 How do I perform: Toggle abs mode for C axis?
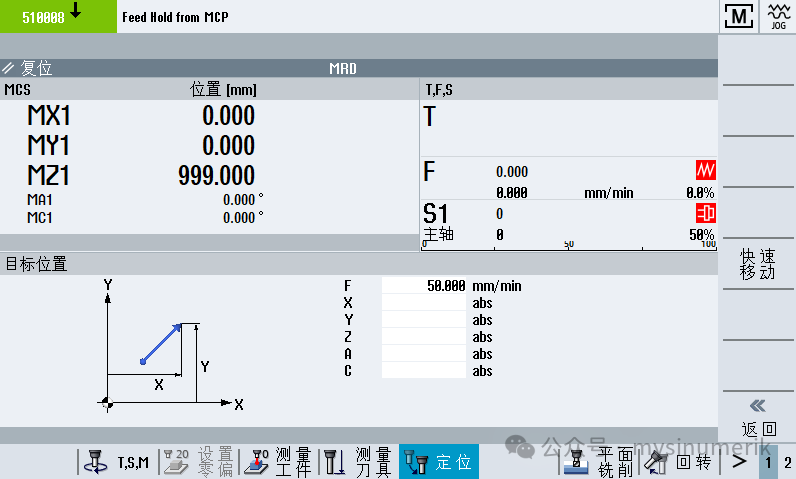coord(482,371)
